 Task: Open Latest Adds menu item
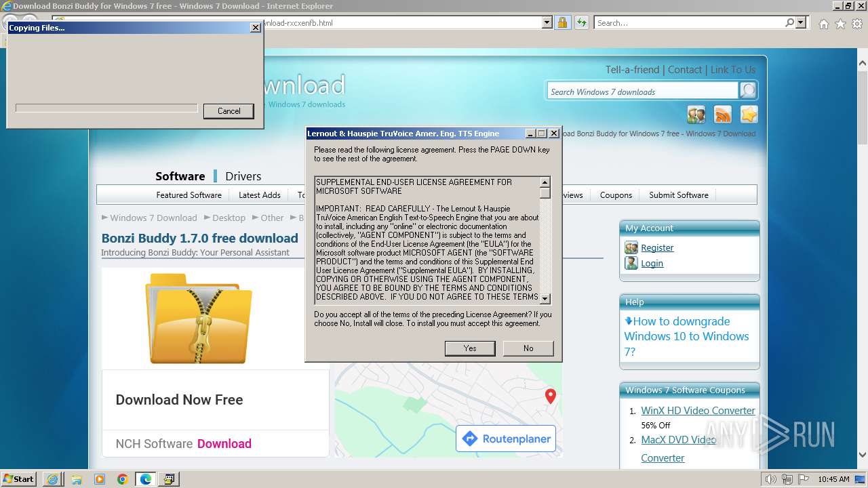(260, 195)
